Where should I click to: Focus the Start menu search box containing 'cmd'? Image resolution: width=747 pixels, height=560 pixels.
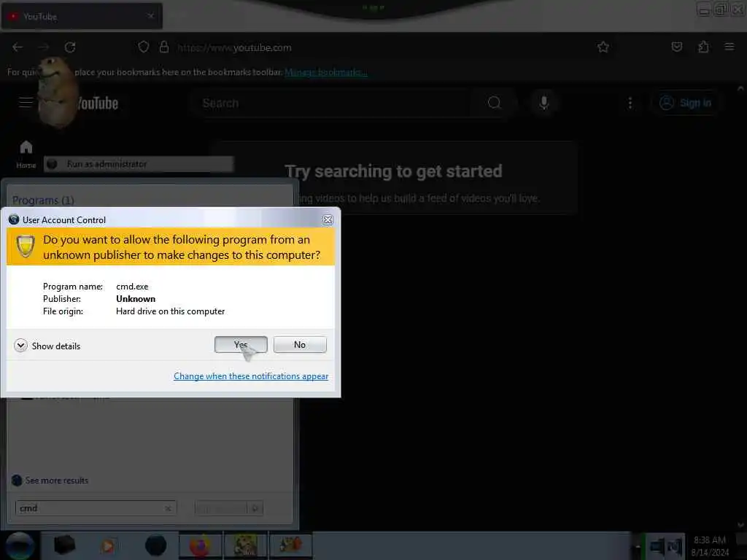pos(96,508)
